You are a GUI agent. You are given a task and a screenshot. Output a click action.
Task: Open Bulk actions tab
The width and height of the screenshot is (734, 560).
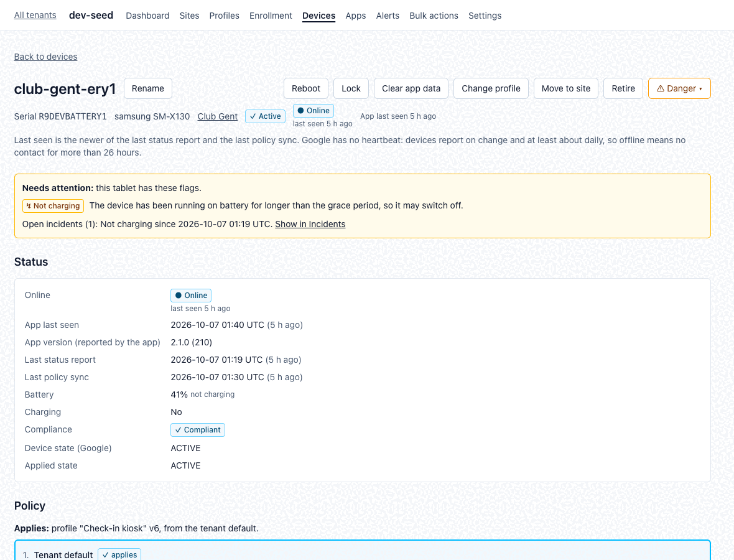coord(434,16)
